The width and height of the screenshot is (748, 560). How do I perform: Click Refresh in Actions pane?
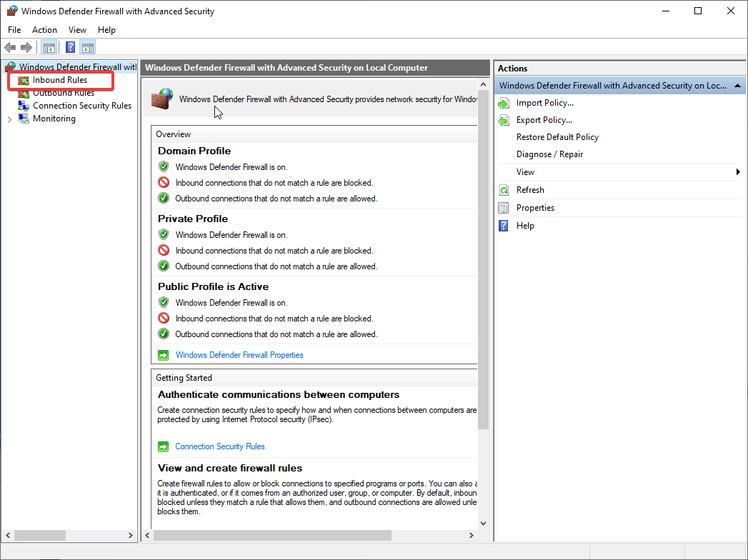pos(530,190)
